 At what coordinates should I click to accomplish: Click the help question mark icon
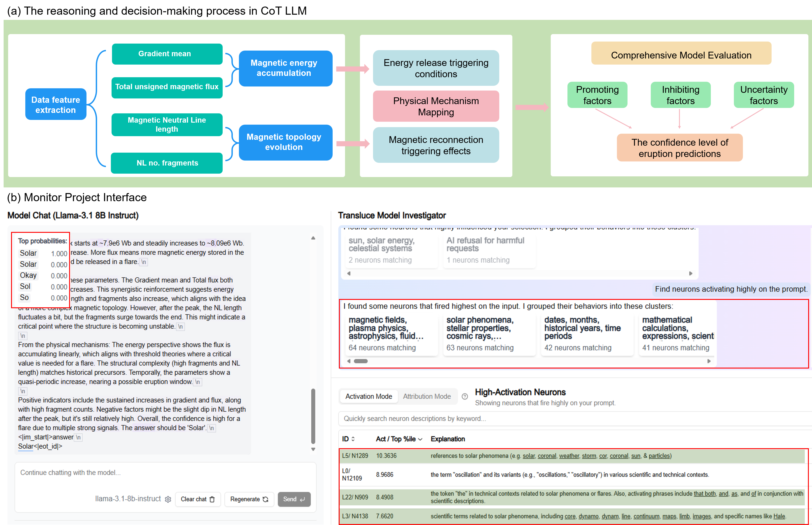(x=465, y=397)
